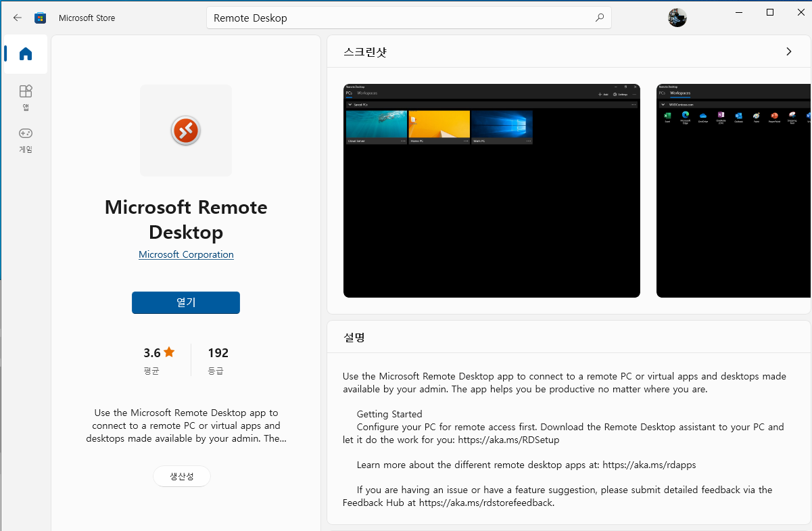This screenshot has width=812, height=531.
Task: Click the 192 ratings count
Action: point(218,353)
